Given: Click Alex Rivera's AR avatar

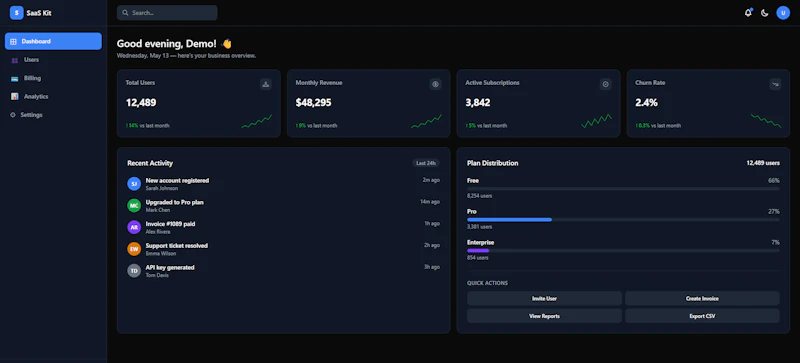Looking at the screenshot, I should tap(134, 227).
